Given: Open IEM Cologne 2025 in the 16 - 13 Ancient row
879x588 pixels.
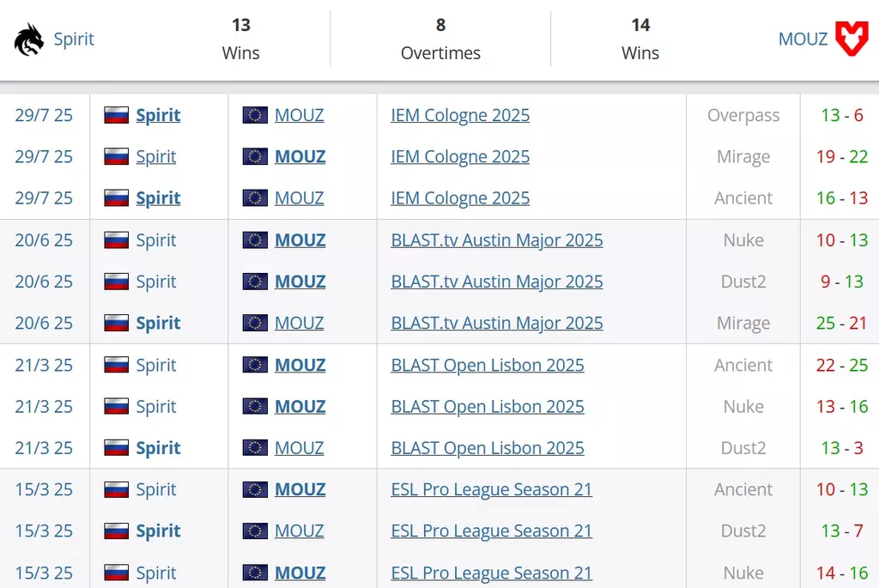Looking at the screenshot, I should click(460, 198).
